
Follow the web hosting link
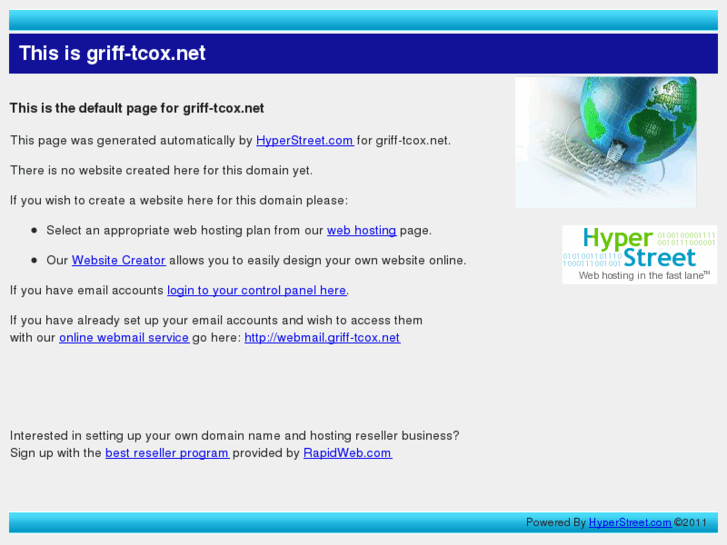[x=362, y=231]
